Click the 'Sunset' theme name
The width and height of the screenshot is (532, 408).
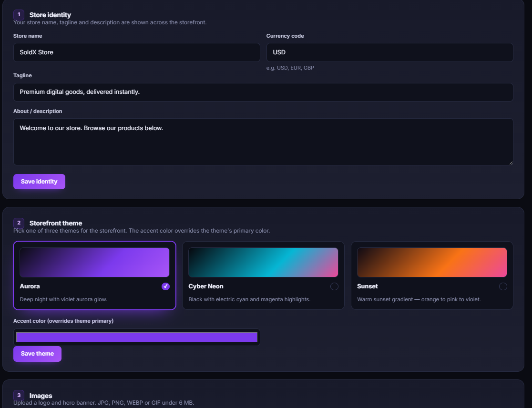coord(367,286)
